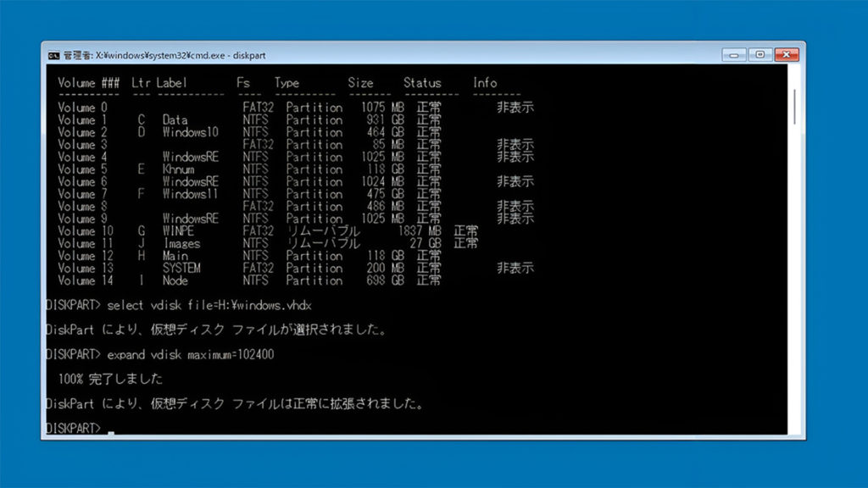The width and height of the screenshot is (868, 488).
Task: Minimize the diskpart command window
Action: pos(733,55)
